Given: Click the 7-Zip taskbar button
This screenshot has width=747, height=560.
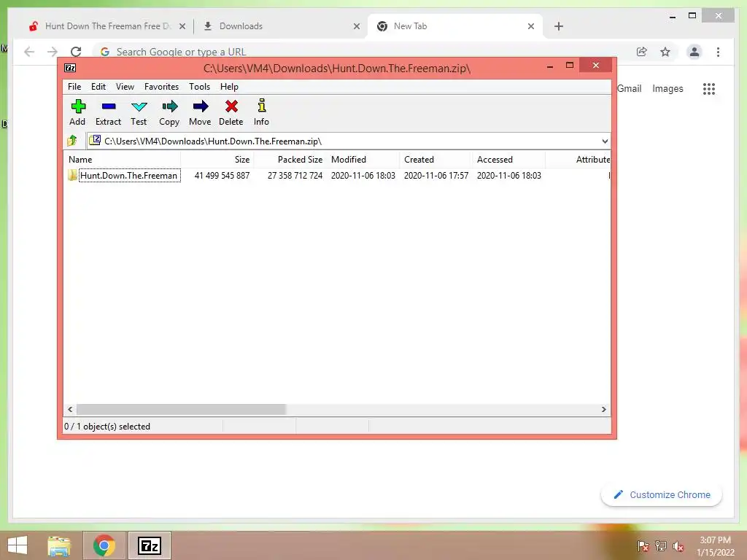Looking at the screenshot, I should click(x=149, y=545).
